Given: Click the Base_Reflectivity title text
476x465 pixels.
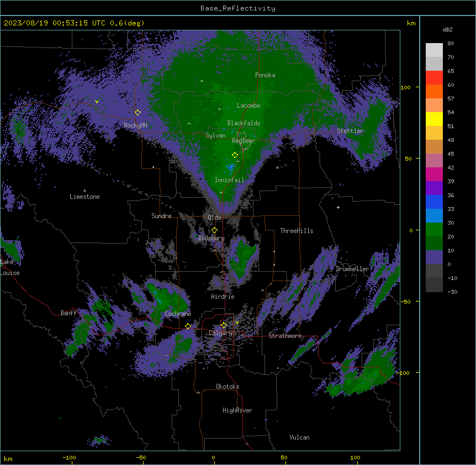Looking at the screenshot, I should pyautogui.click(x=238, y=8).
